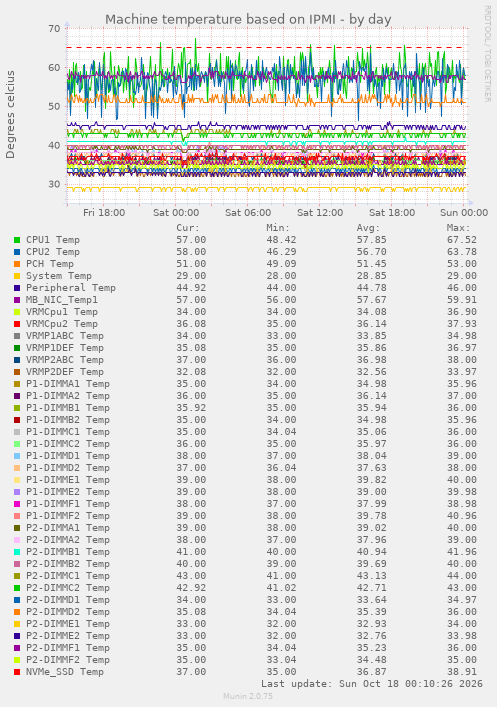Click Peripheral Temp current value 44.92
This screenshot has width=497, height=707.
coord(191,288)
